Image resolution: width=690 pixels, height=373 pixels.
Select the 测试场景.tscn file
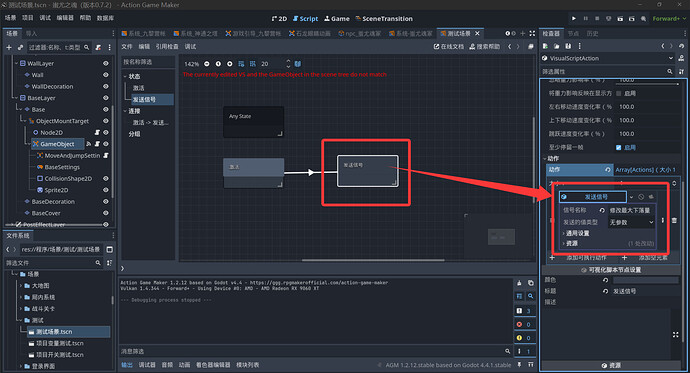click(x=69, y=332)
